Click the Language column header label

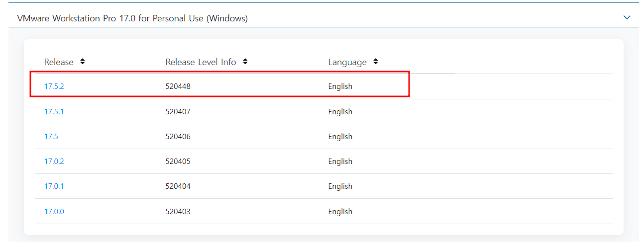coord(347,62)
